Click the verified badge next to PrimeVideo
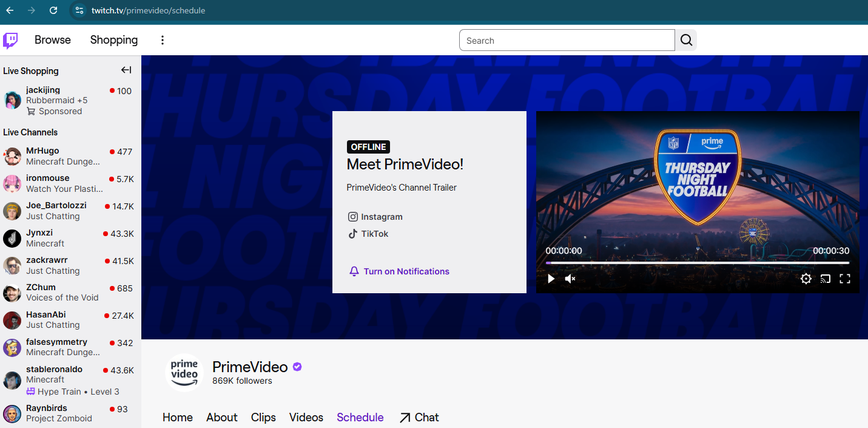Image resolution: width=868 pixels, height=428 pixels. click(x=297, y=367)
